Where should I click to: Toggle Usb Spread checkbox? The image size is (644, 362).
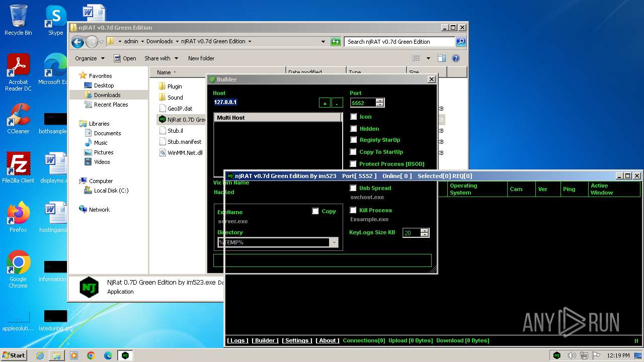[x=353, y=188]
